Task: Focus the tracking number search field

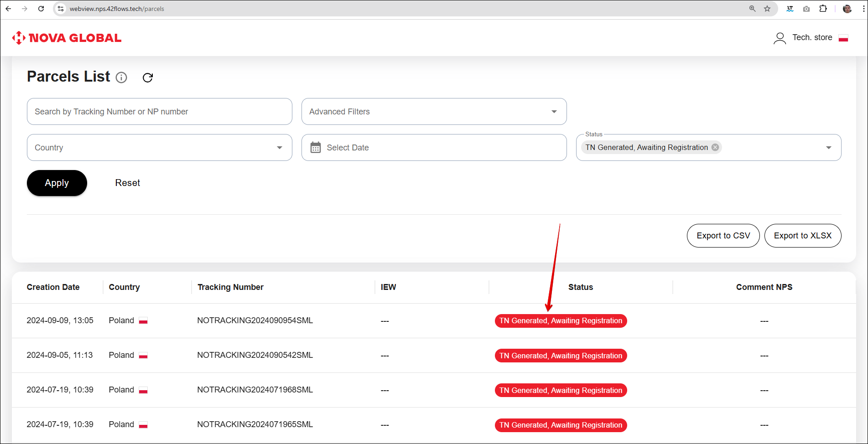Action: pos(160,112)
